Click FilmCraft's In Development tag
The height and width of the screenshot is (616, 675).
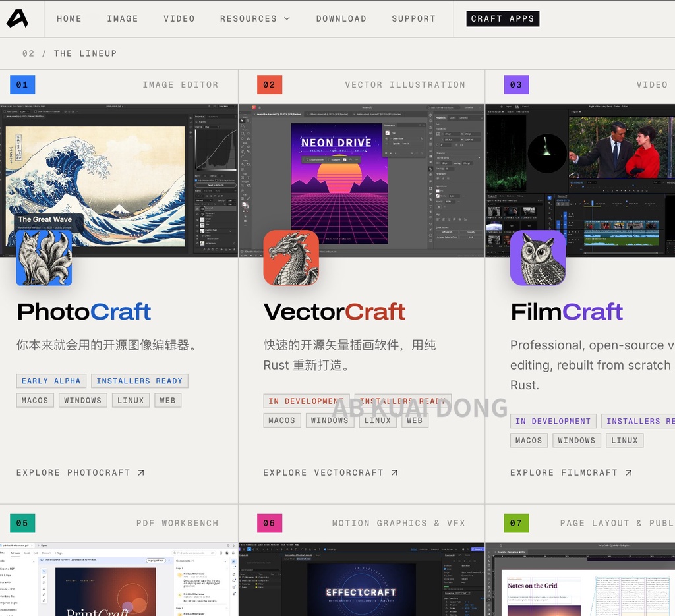(553, 421)
